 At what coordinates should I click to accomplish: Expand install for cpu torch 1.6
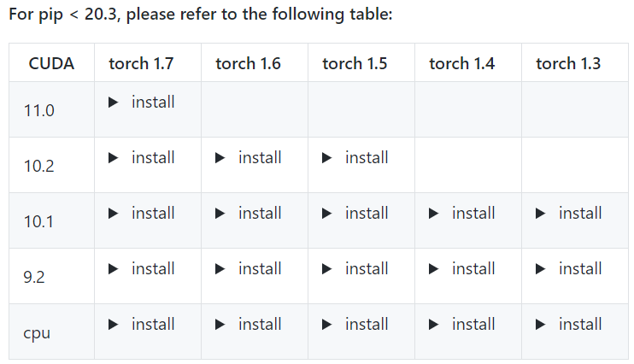pyautogui.click(x=249, y=325)
